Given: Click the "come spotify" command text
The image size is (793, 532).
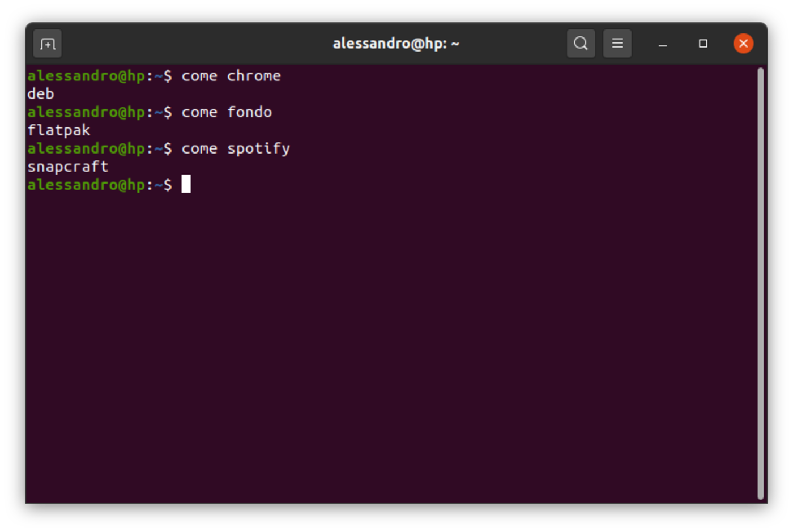Looking at the screenshot, I should 236,148.
